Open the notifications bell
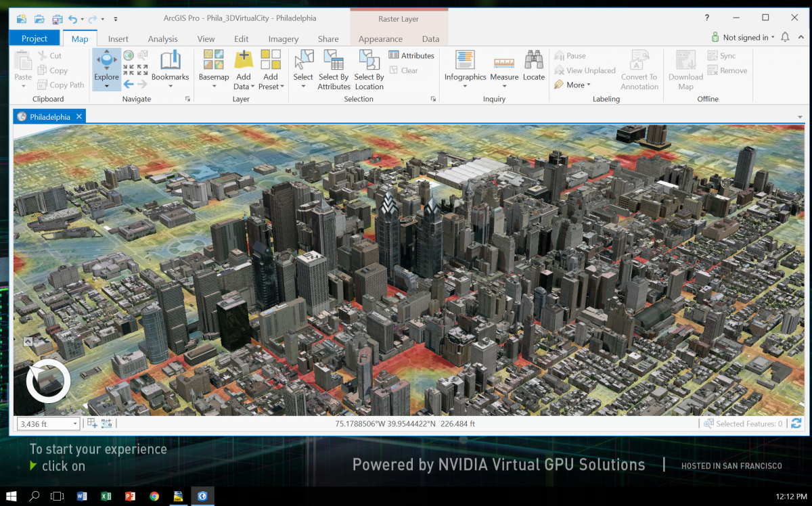Viewport: 812px width, 506px height. [x=785, y=37]
